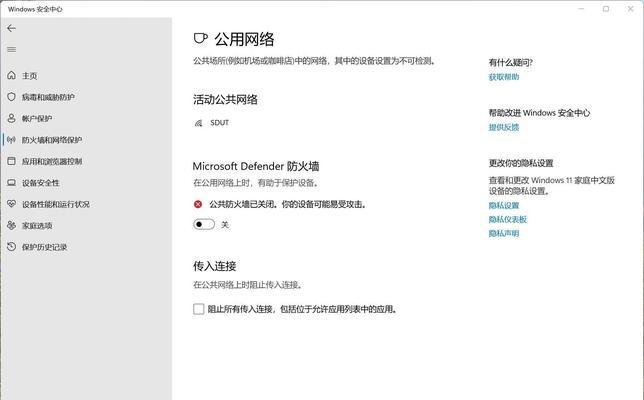Open 设备安全性 section

[41, 183]
